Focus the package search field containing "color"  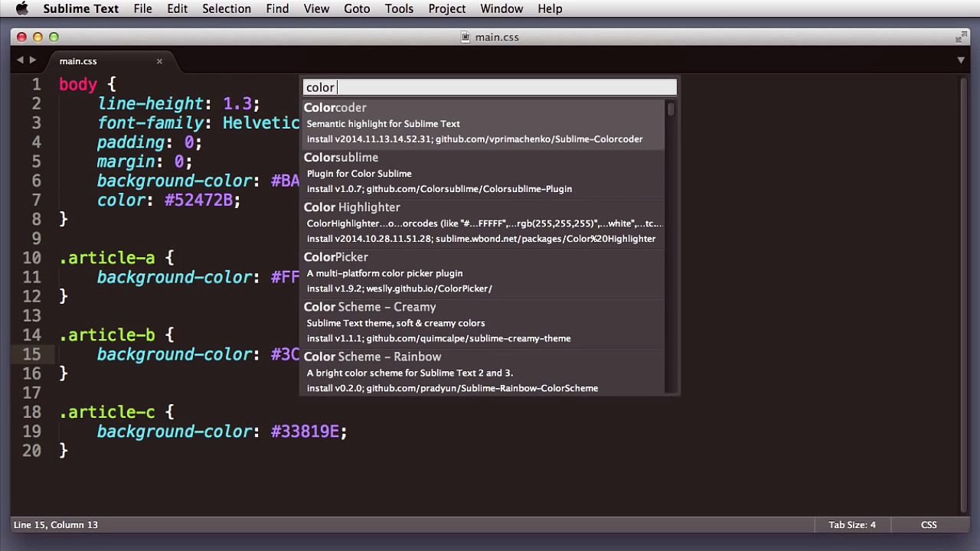(x=490, y=87)
